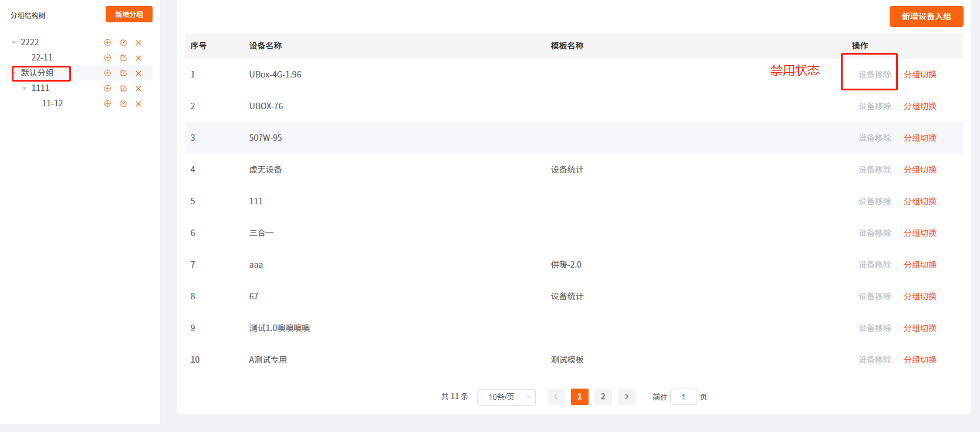
Task: Select the 22-11 group in tree
Action: click(42, 58)
